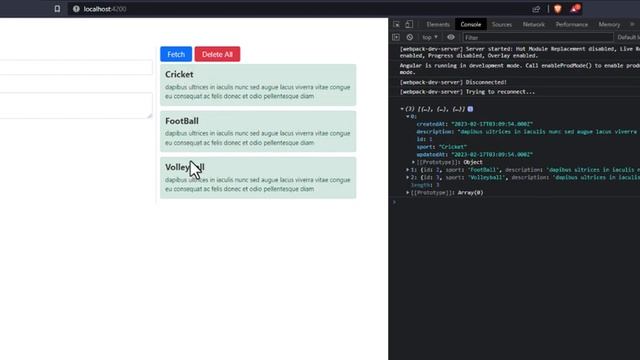Select the Angular development mode message
This screenshot has width=640, height=360.
(x=520, y=69)
